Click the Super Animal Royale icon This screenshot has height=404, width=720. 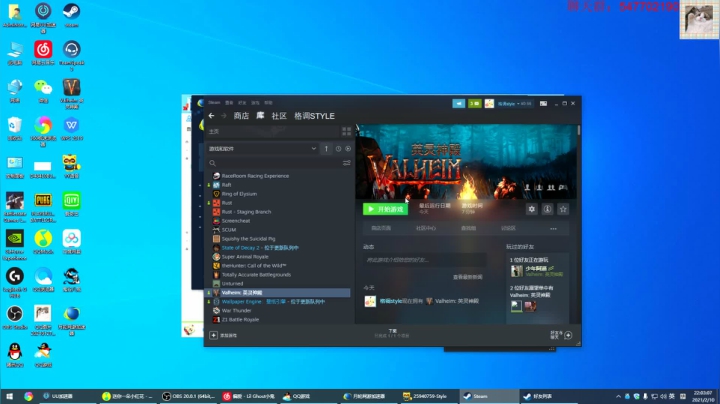point(216,257)
